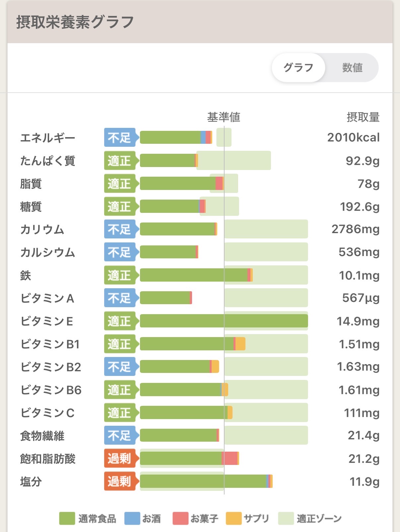Switch to the 数値 view toggle

coord(352,68)
